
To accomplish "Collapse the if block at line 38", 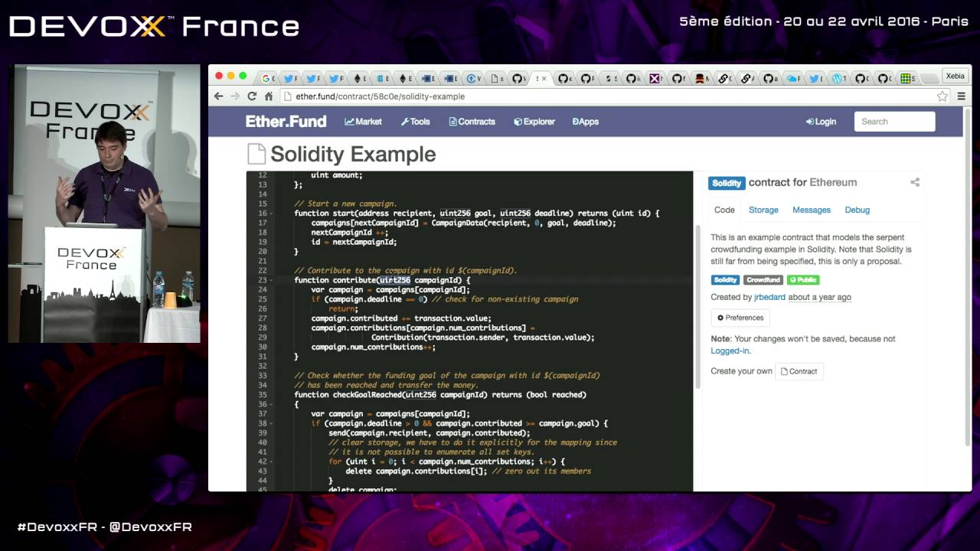I will 271,424.
